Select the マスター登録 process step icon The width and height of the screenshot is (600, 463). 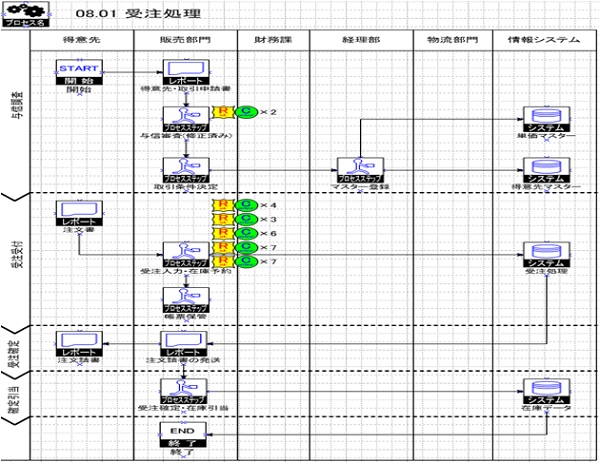(357, 169)
